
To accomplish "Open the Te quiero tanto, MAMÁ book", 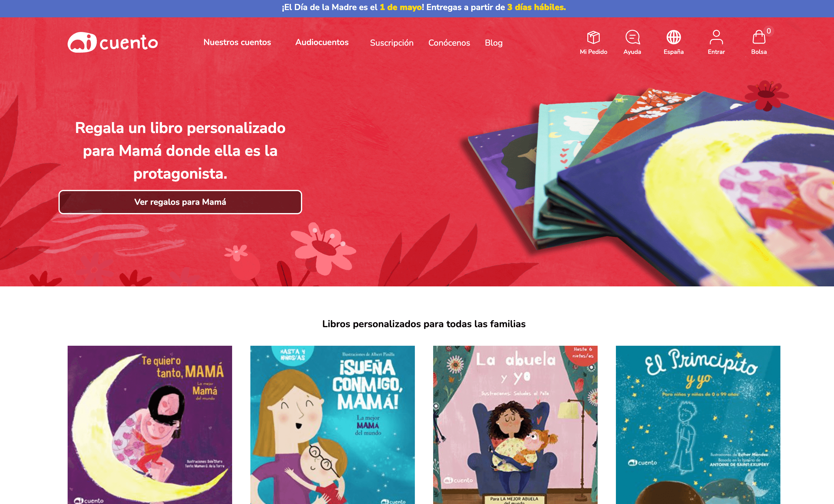I will tap(150, 425).
